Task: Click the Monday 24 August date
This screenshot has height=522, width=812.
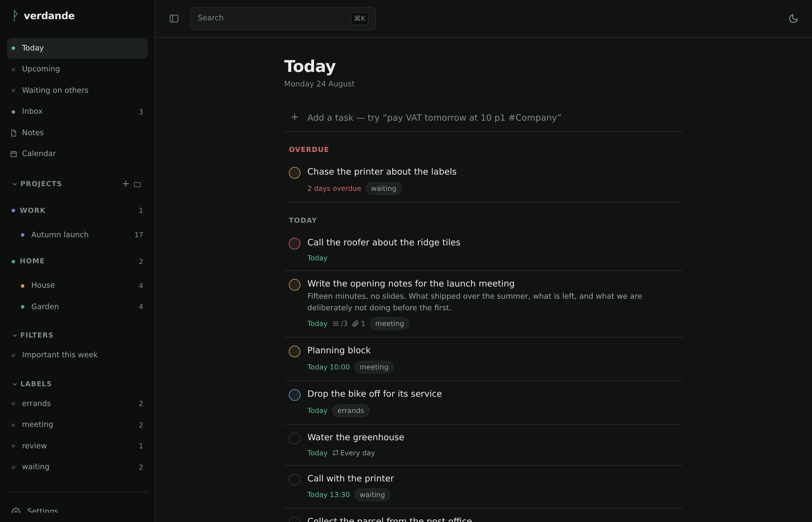Action: [319, 84]
